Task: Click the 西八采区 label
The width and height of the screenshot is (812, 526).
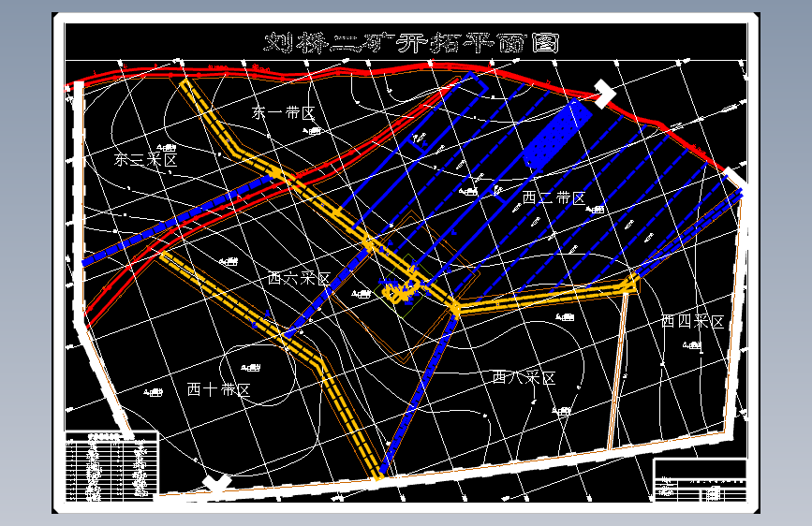Action: 524,377
